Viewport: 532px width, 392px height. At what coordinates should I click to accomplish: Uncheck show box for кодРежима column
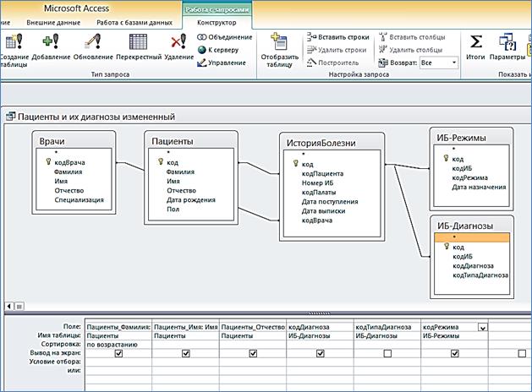pyautogui.click(x=455, y=353)
